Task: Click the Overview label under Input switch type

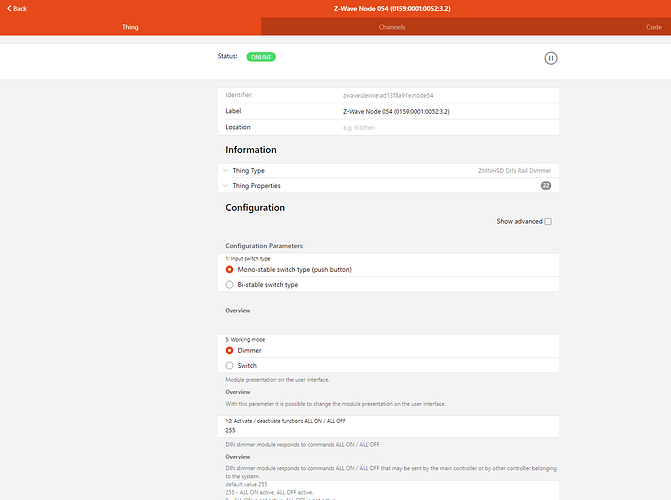Action: [238, 310]
